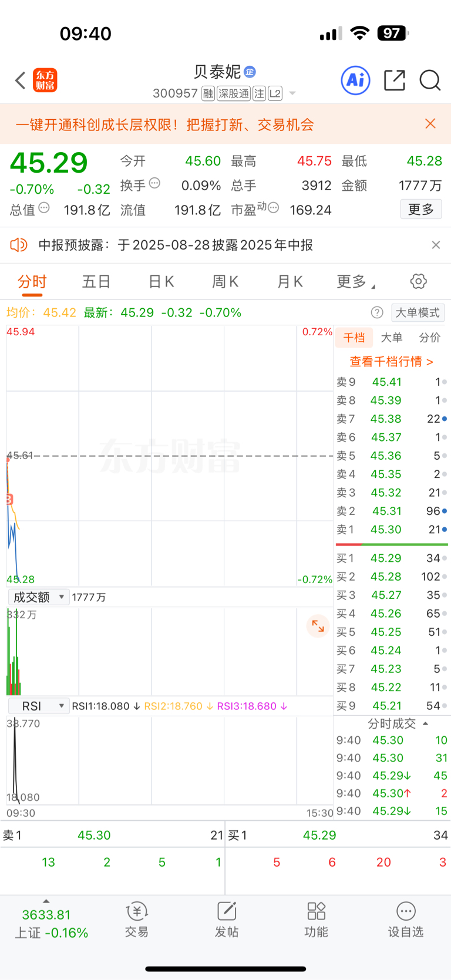This screenshot has height=980, width=451.
Task: Tap 买9 row at 45.21
Action: pos(391,706)
